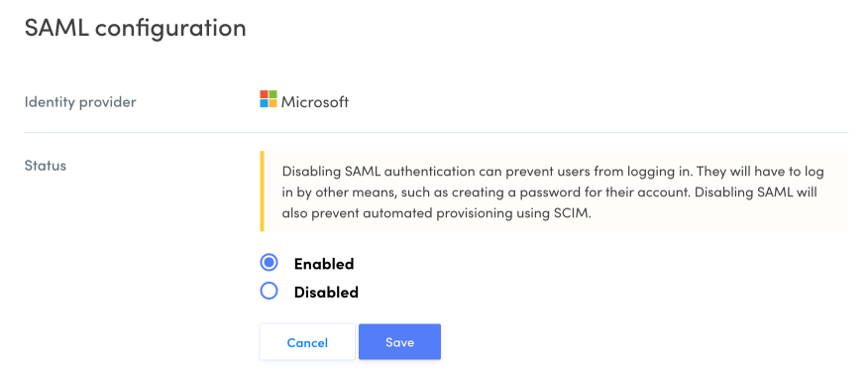Click the red square of Microsoft logo
Image resolution: width=868 pixels, height=374 pixels.
pyautogui.click(x=264, y=95)
